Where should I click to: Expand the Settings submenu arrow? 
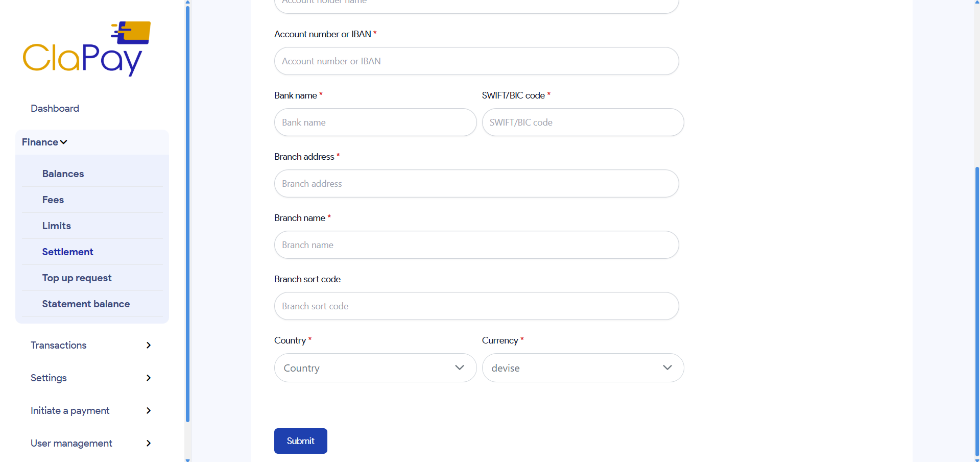pyautogui.click(x=149, y=378)
